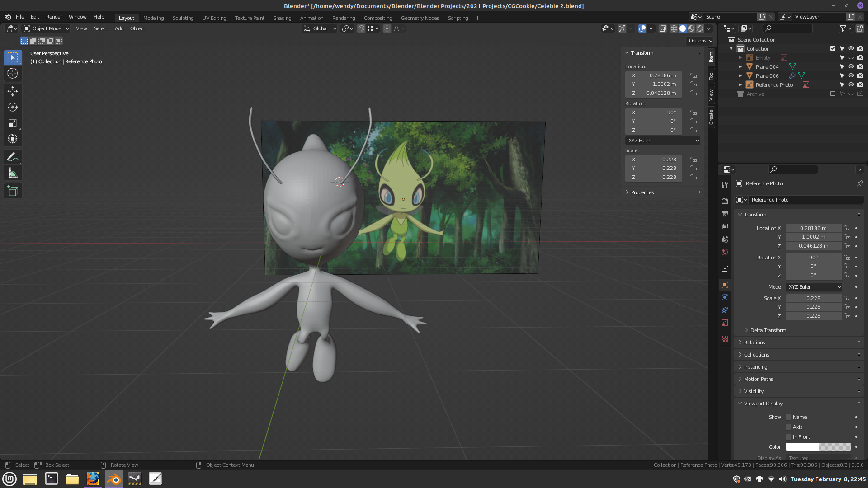Open the Object Mode dropdown

point(46,28)
